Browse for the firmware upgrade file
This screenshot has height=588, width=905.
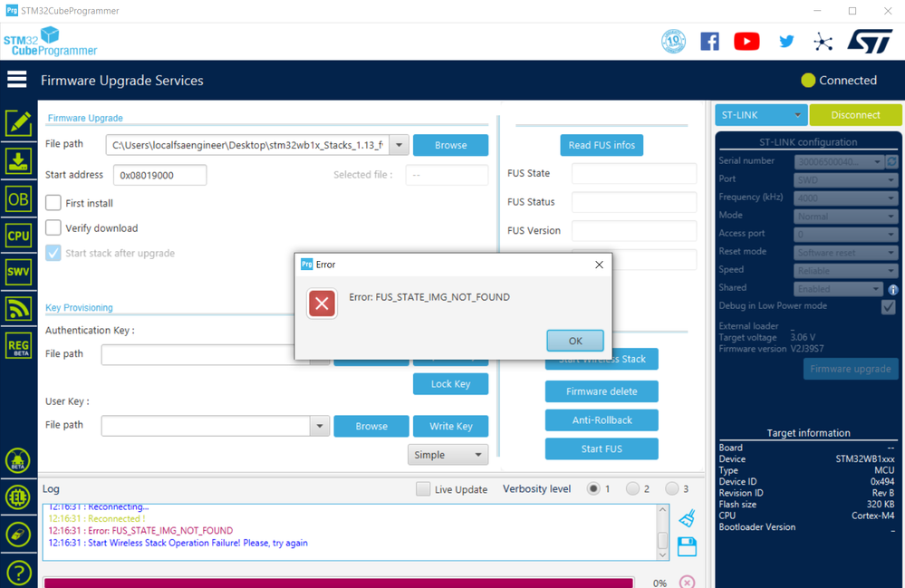tap(451, 145)
